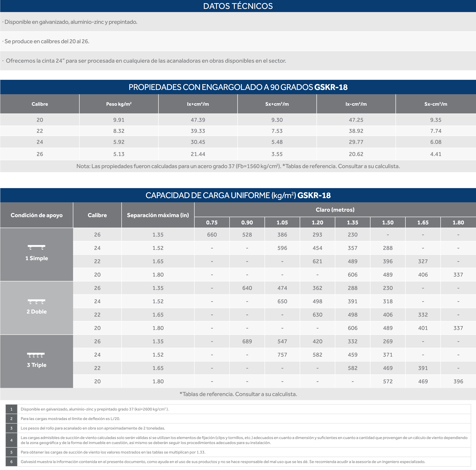The image size is (476, 470).
Task: Click the 1 Simple support diagram icon
Action: tap(36, 247)
